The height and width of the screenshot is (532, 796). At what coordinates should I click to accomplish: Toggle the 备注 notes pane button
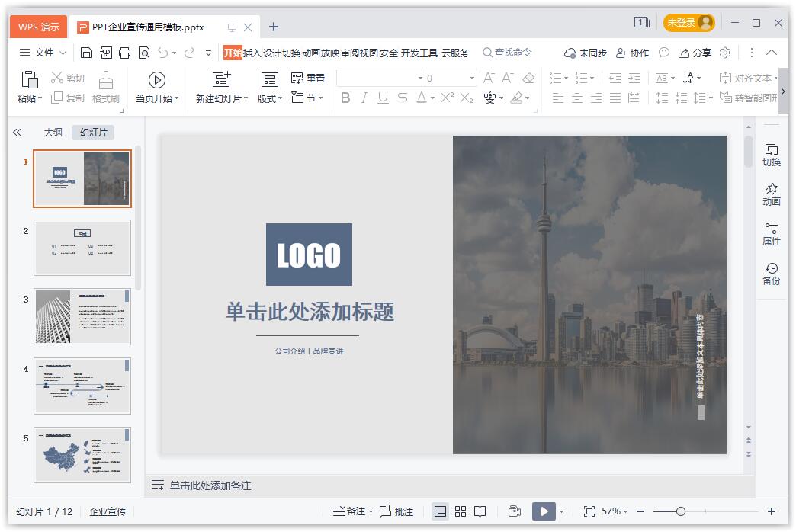(351, 511)
